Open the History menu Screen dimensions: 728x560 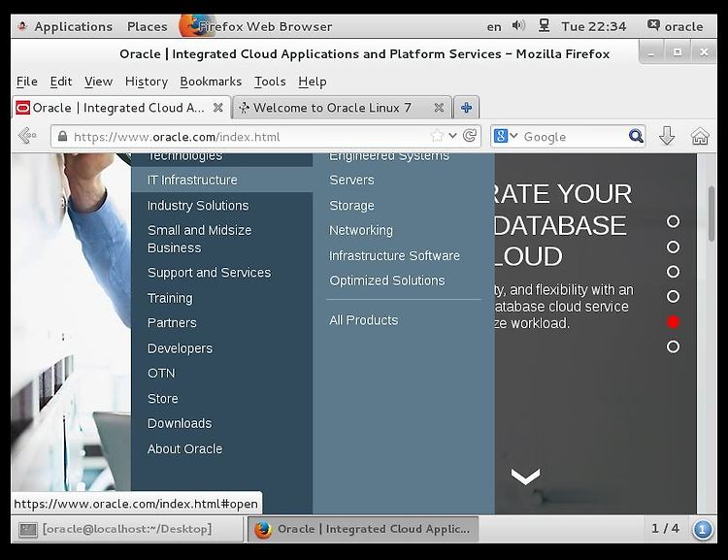tap(147, 82)
